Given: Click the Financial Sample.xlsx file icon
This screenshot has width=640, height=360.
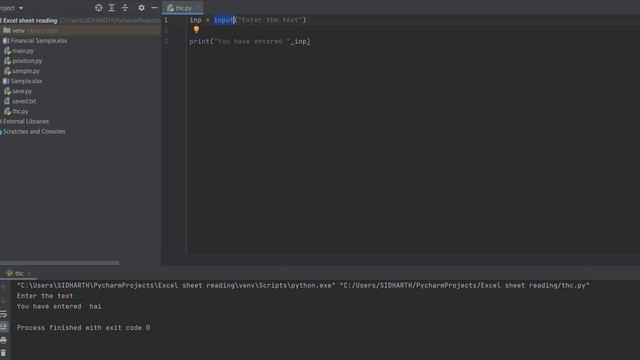Looking at the screenshot, I should (x=6, y=41).
